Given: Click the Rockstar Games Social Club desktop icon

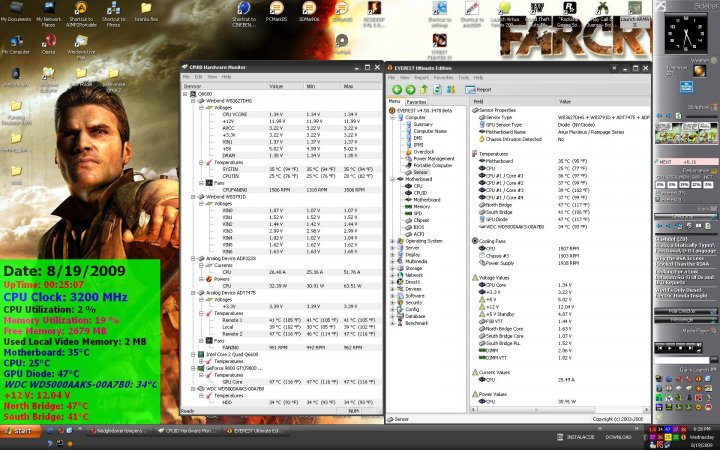Looking at the screenshot, I should tap(570, 14).
